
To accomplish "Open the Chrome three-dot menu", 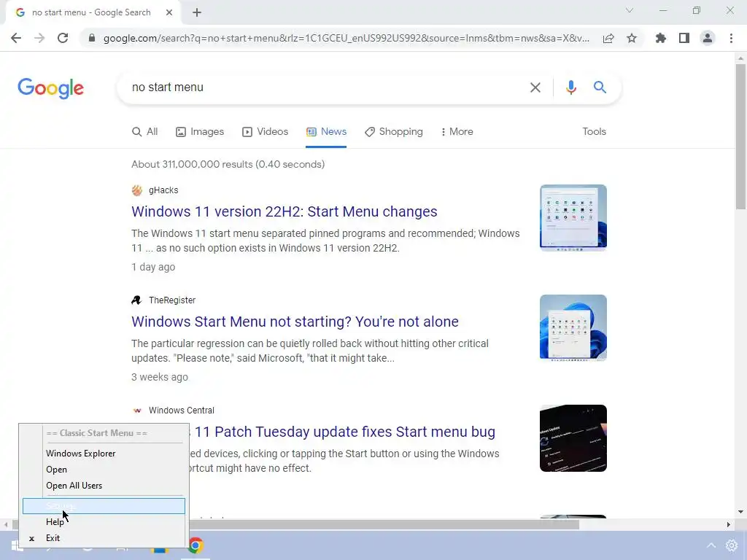I will point(731,38).
